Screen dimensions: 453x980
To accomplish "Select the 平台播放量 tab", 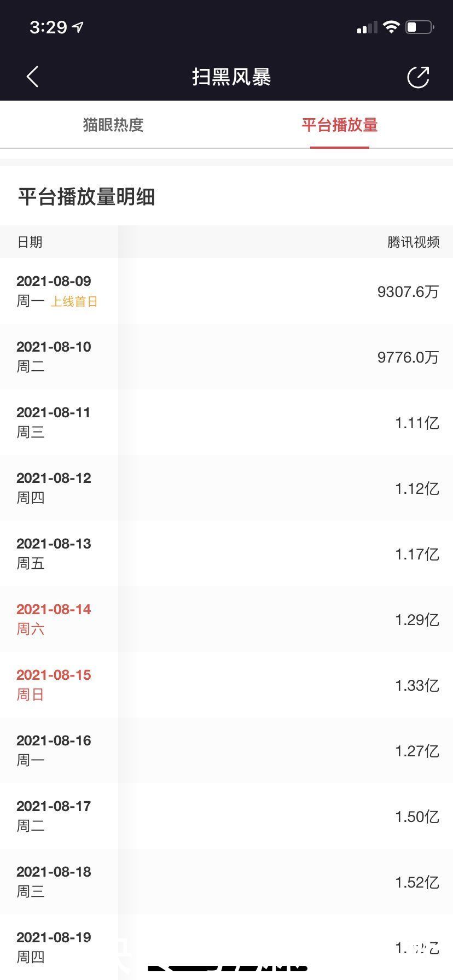I will [340, 125].
